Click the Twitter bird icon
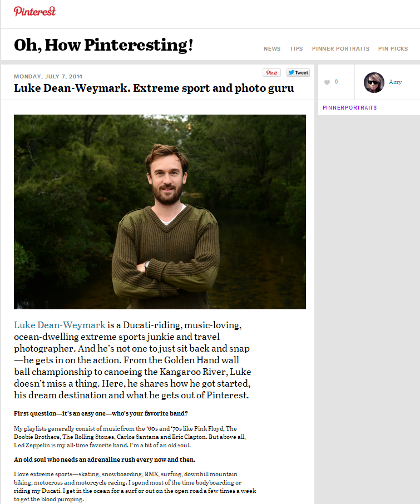This screenshot has width=420, height=504. [x=291, y=72]
